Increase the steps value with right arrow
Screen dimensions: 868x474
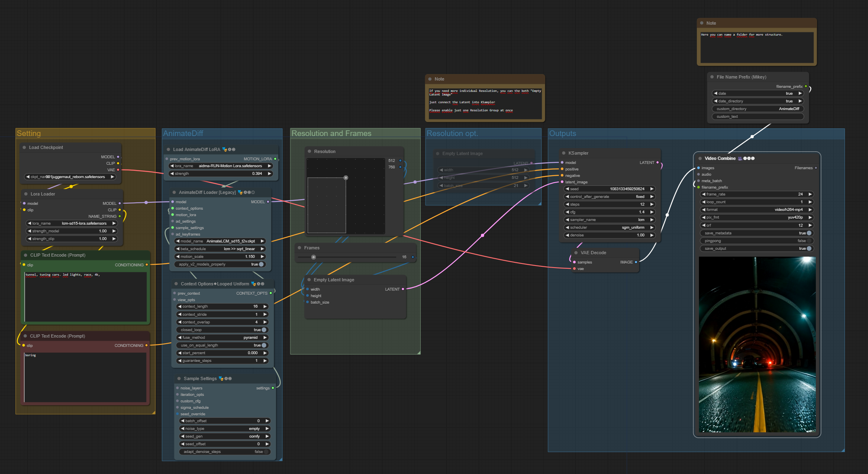pos(652,204)
